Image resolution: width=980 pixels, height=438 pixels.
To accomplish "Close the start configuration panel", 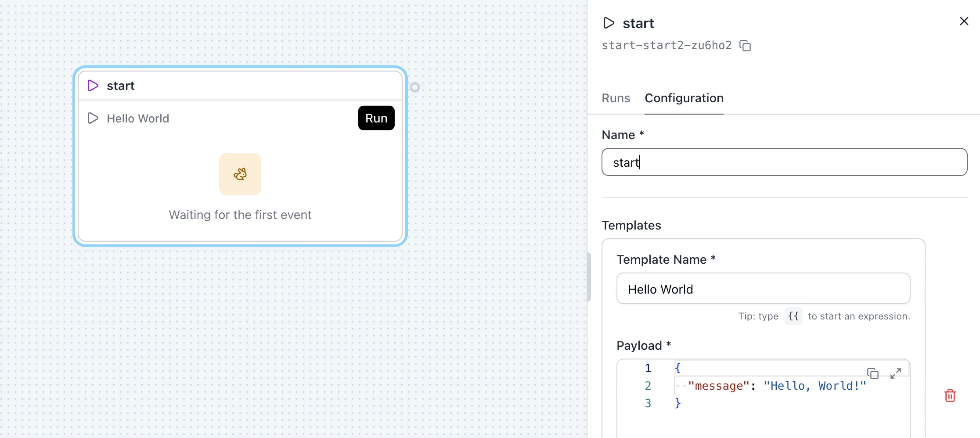I will tap(964, 21).
